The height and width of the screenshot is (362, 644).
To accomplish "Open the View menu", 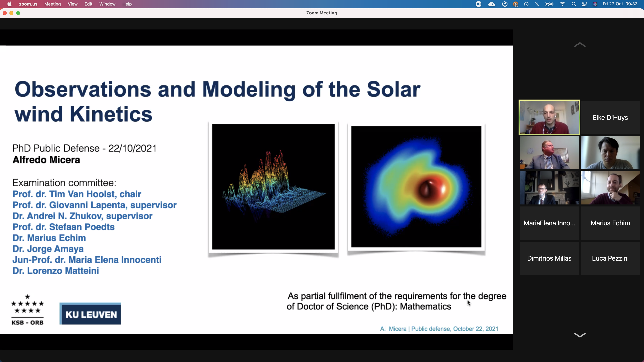I will click(72, 4).
